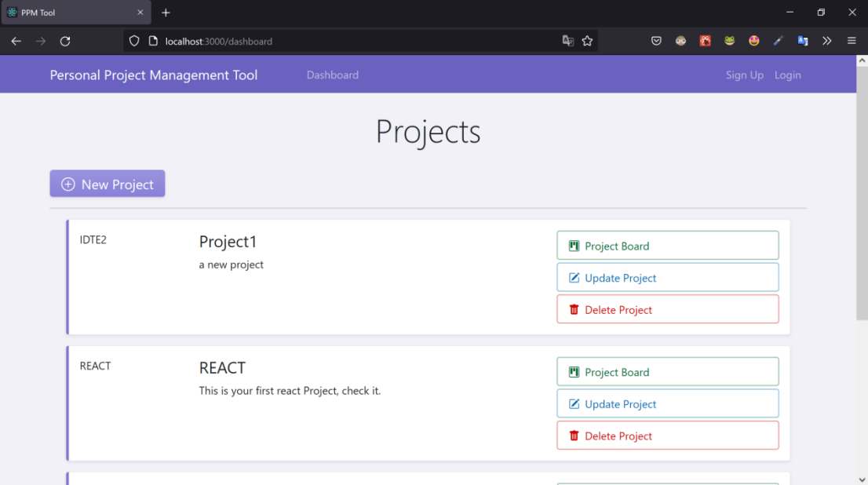Click the page info icon beside URL
Screen dimensions: 868x485
tap(153, 41)
